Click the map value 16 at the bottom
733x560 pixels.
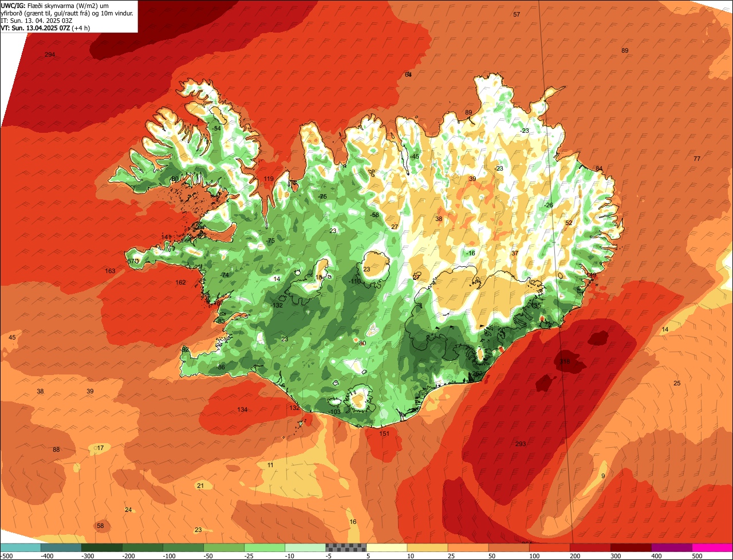click(x=353, y=522)
